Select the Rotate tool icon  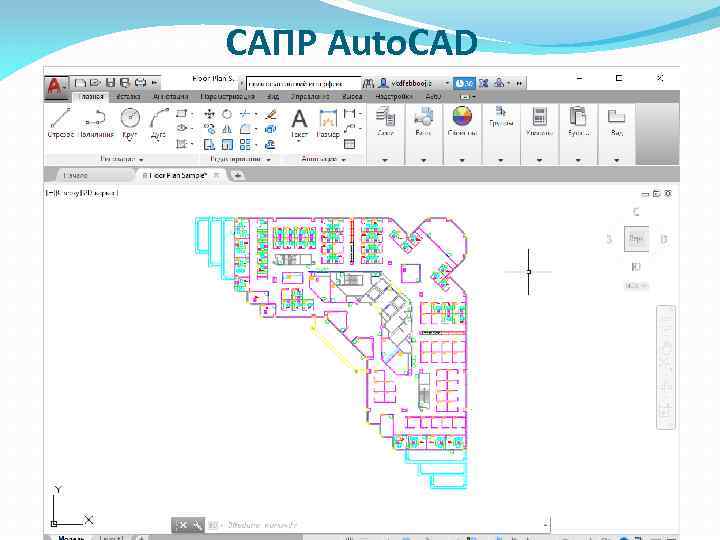(227, 114)
